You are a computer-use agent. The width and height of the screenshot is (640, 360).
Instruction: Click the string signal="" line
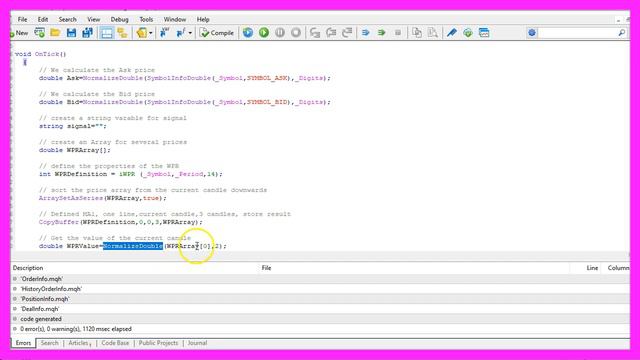click(73, 126)
